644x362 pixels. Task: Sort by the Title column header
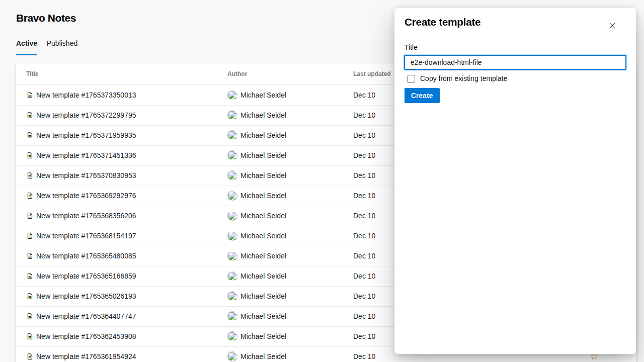pyautogui.click(x=32, y=74)
